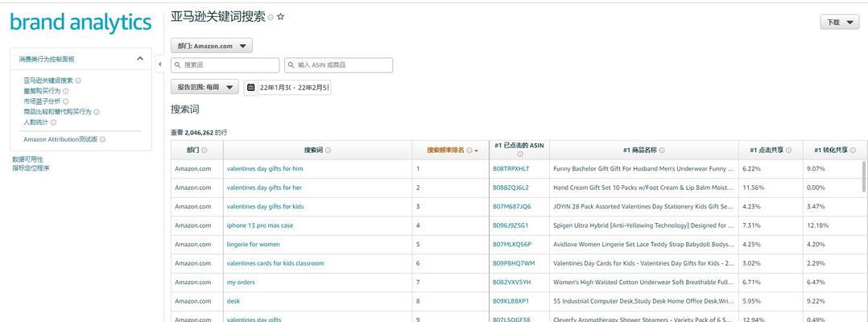Click the magnifier icon in ASIN search box
Screen dimensions: 868x322
tap(291, 65)
